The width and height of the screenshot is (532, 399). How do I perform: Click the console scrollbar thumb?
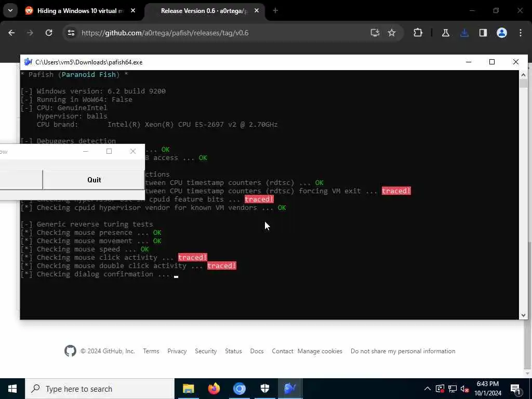click(x=523, y=84)
